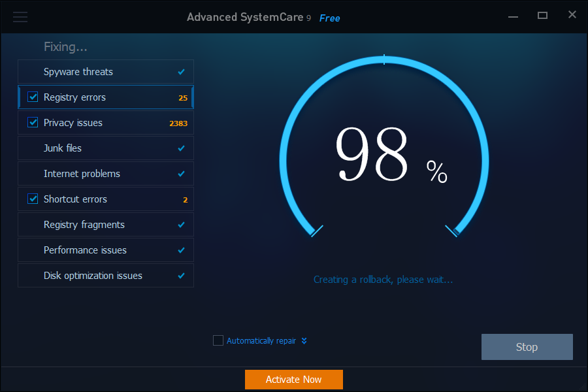The image size is (588, 392).
Task: Click the Registry fragments completed checkmark
Action: tap(181, 225)
